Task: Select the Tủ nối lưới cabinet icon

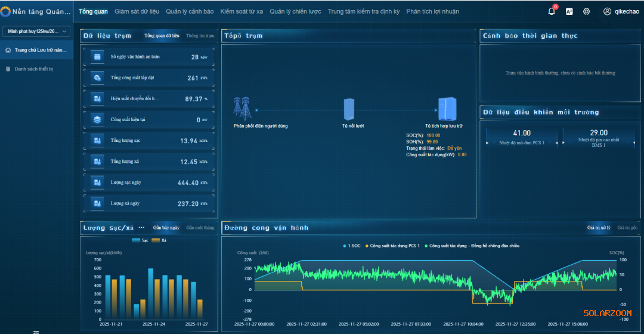Action: click(349, 109)
